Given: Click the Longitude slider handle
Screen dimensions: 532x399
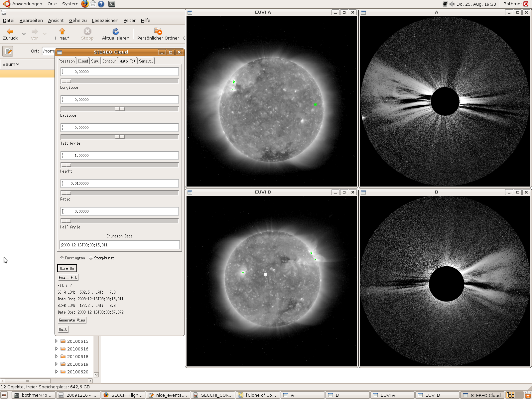Looking at the screenshot, I should click(x=66, y=81).
